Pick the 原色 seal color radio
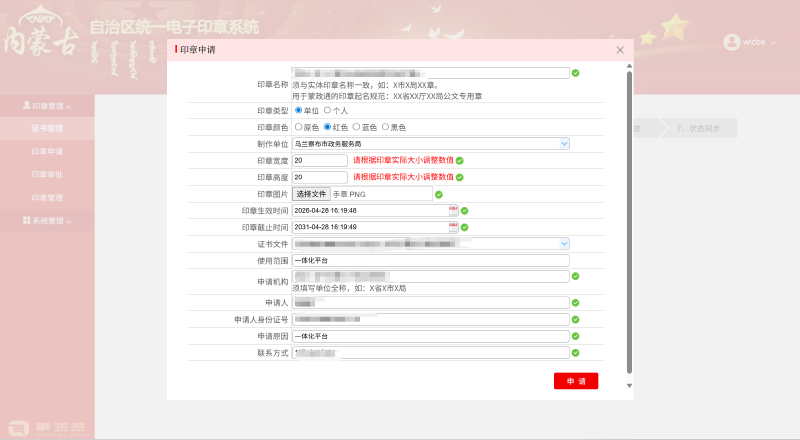The width and height of the screenshot is (800, 440). click(298, 127)
